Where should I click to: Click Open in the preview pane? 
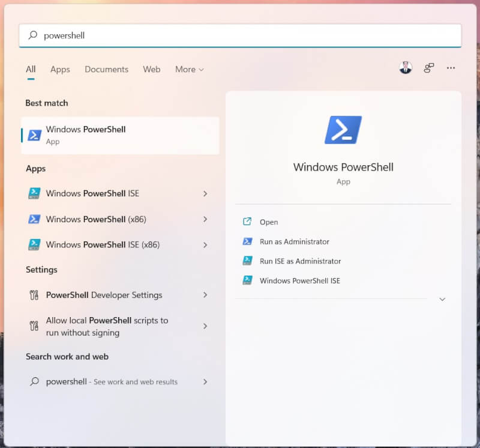click(269, 222)
